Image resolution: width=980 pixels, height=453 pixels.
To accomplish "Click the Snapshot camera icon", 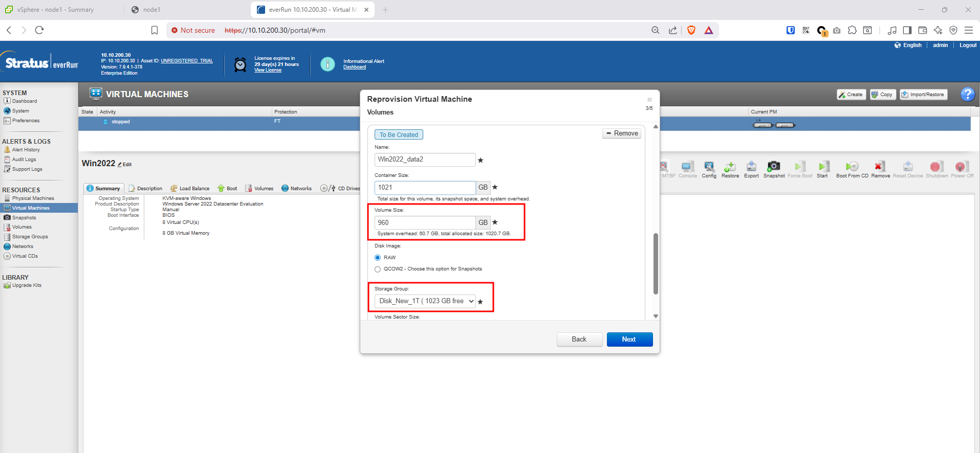I will [773, 167].
